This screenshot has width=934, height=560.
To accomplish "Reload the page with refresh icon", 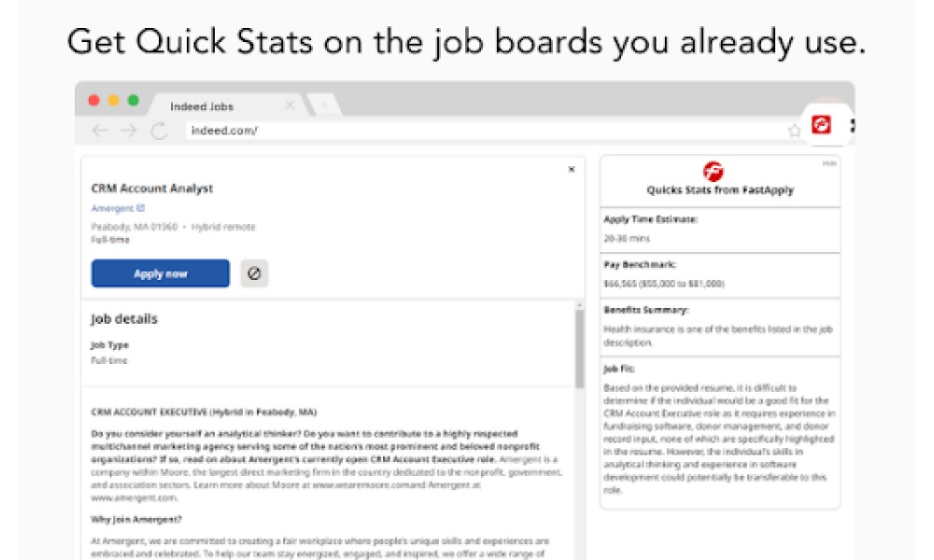I will point(159,131).
